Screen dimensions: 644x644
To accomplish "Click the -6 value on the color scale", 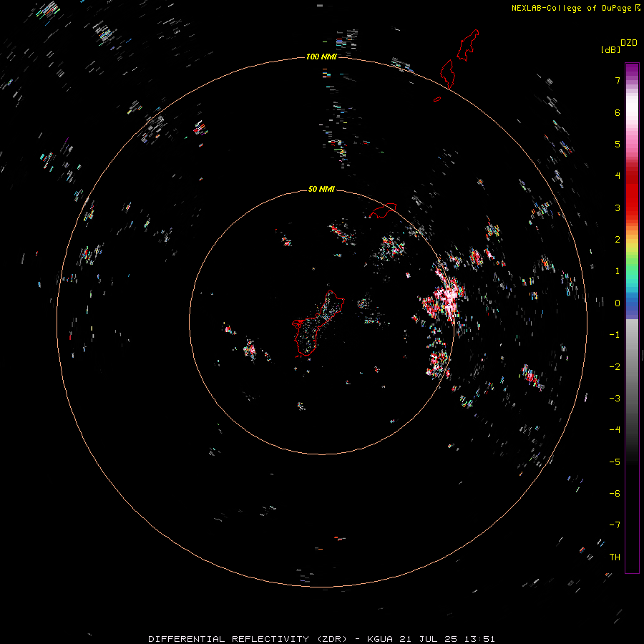I will pyautogui.click(x=615, y=494).
